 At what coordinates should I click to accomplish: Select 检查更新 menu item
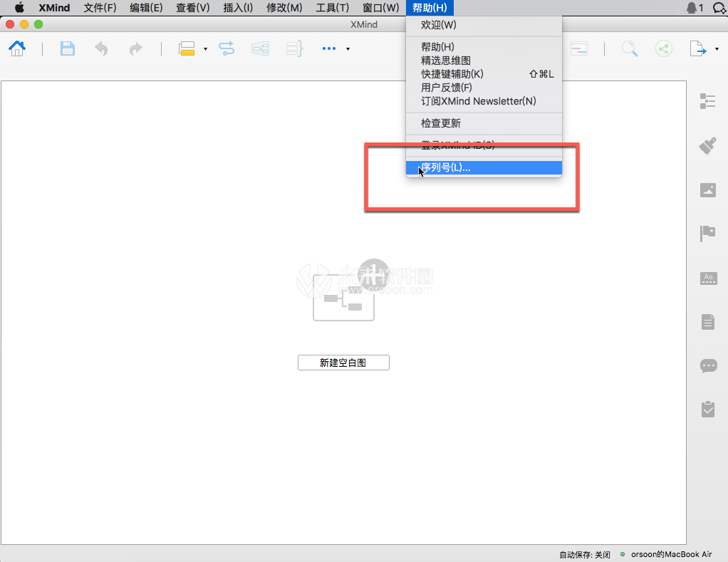pyautogui.click(x=484, y=123)
